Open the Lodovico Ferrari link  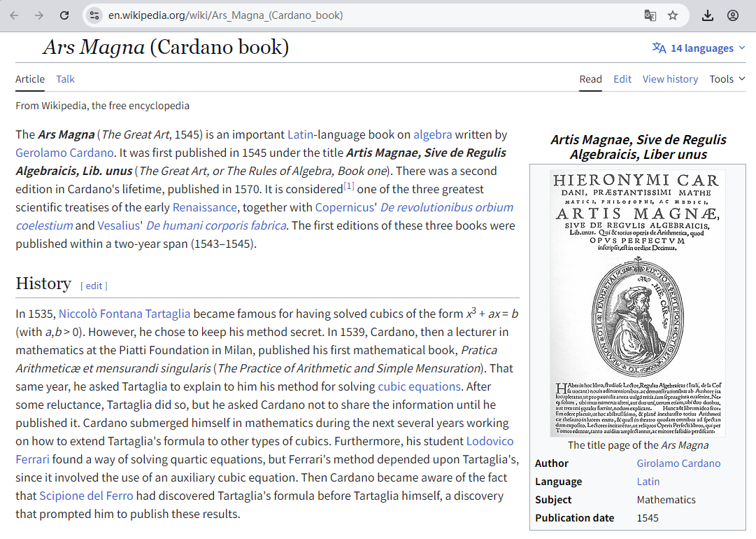click(490, 442)
